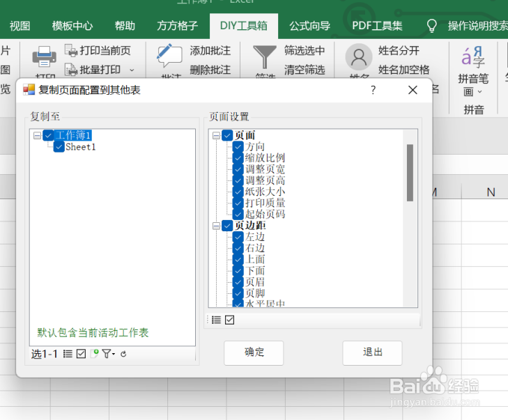508x420 pixels.
Task: Open the filter icon dropdown arrow below tree
Action: tap(114, 354)
